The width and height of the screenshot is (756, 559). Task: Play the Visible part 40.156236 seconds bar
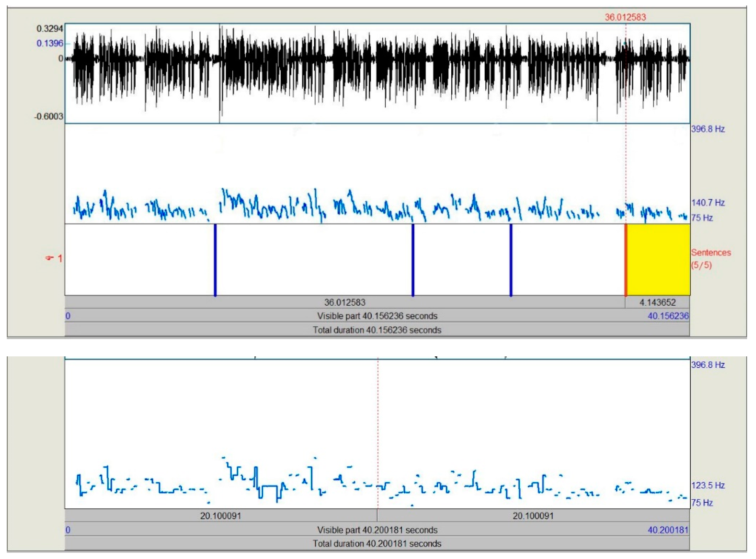377,316
